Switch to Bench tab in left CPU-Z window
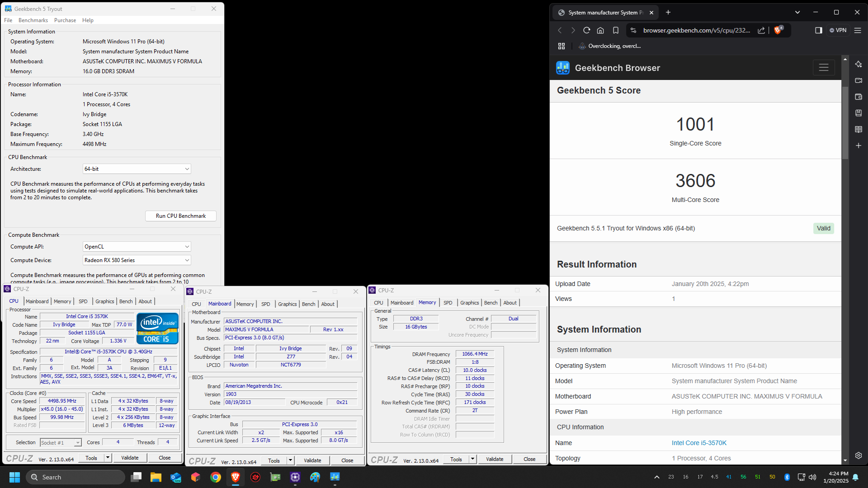 [x=126, y=301]
